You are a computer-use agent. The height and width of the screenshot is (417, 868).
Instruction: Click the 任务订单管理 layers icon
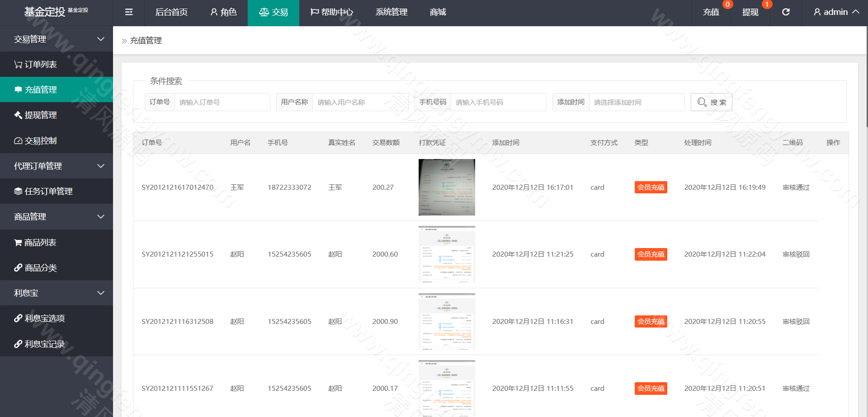tap(18, 191)
